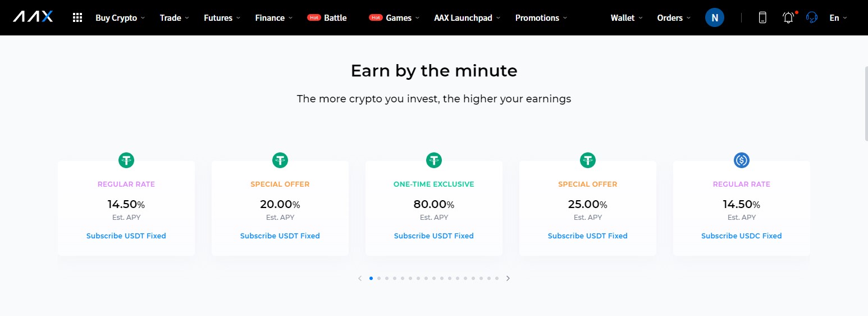Go to next carousel slide arrow
The image size is (868, 316).
(x=508, y=278)
